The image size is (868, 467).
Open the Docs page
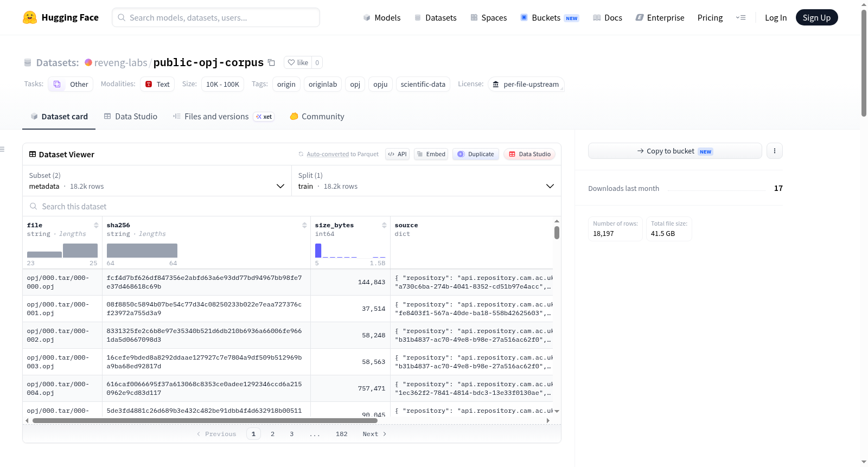(608, 17)
